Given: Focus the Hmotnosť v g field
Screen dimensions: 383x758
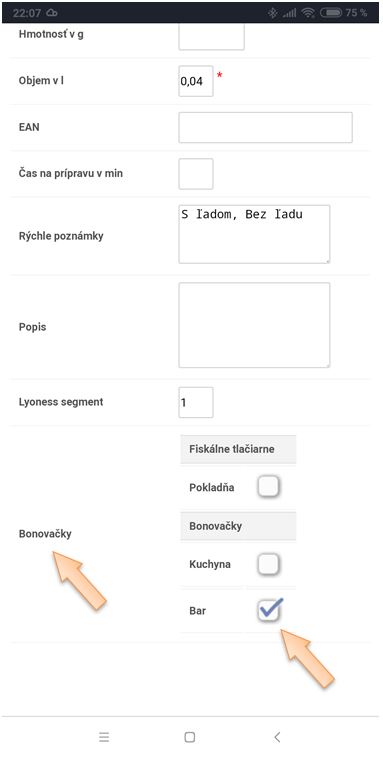Looking at the screenshot, I should tap(211, 37).
